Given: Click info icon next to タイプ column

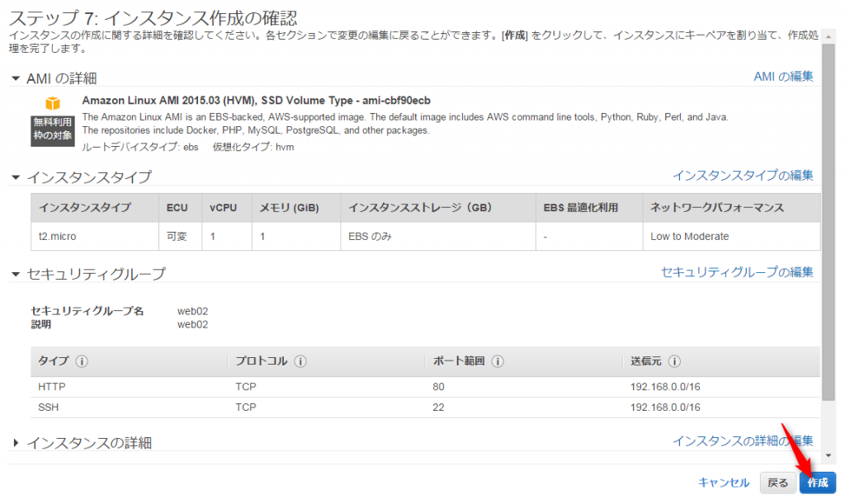Looking at the screenshot, I should [x=83, y=362].
